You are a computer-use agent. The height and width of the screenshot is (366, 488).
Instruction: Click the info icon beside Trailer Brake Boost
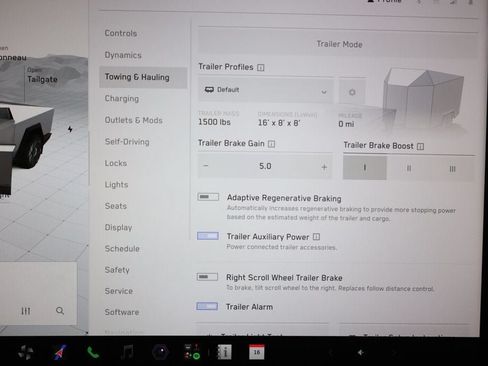pos(420,146)
